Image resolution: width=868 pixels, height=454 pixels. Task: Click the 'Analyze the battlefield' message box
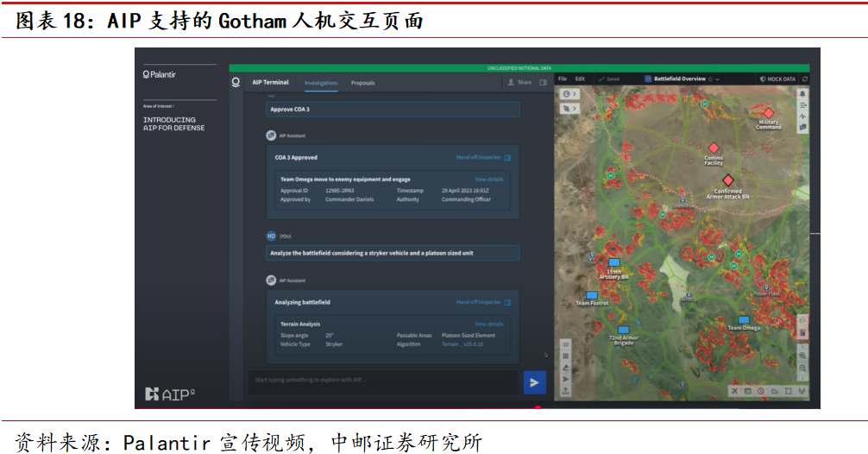393,253
